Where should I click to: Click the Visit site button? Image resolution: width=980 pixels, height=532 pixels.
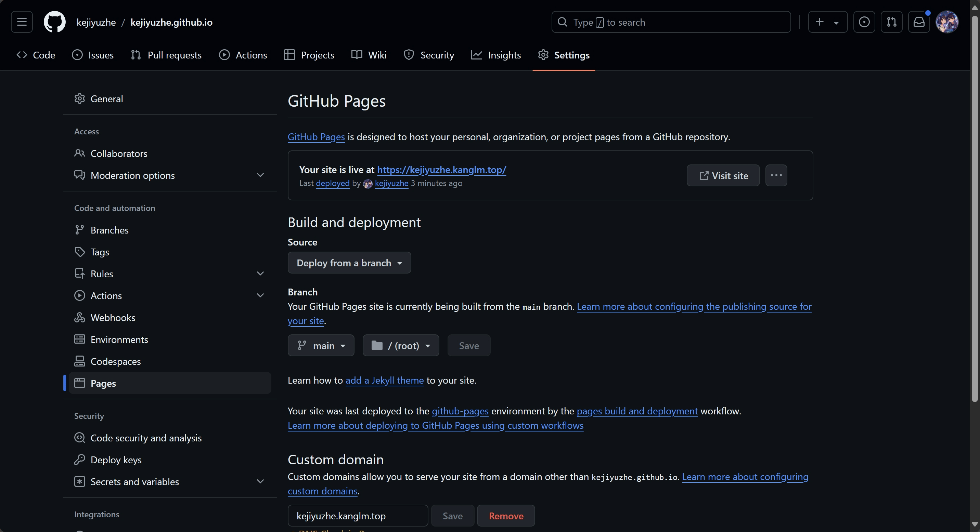[723, 175]
